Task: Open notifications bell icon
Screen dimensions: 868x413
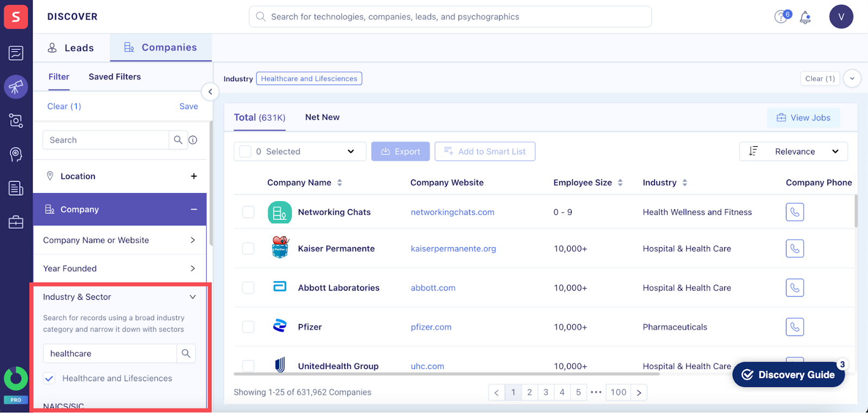Action: 806,17
